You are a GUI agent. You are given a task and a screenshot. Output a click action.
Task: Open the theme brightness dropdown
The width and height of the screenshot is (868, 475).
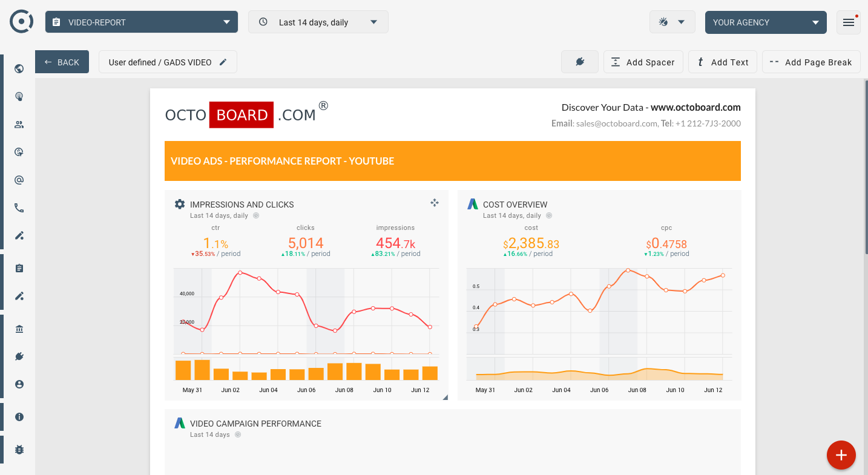tap(671, 22)
